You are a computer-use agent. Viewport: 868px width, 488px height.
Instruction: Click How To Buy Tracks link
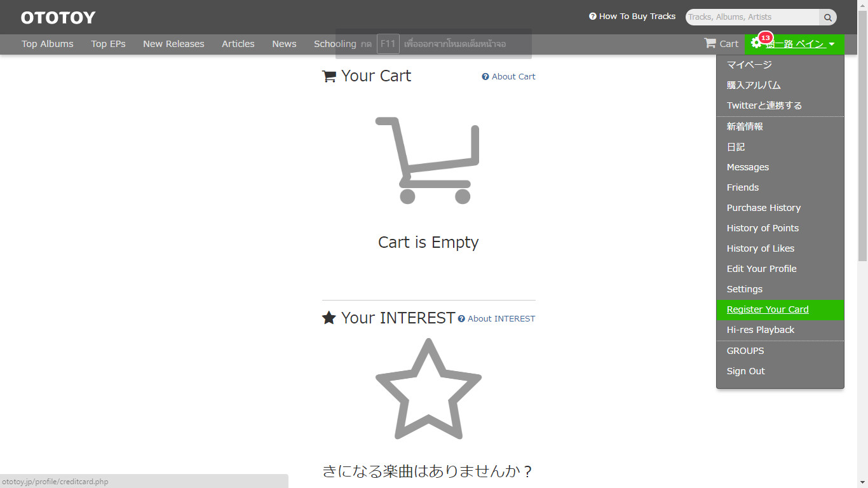click(x=632, y=17)
